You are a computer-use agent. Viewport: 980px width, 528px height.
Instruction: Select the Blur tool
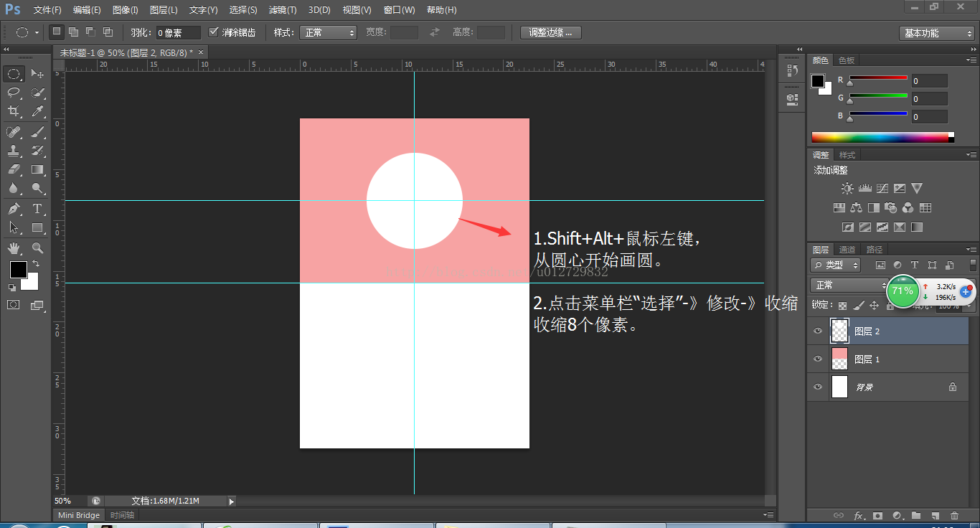(14, 188)
